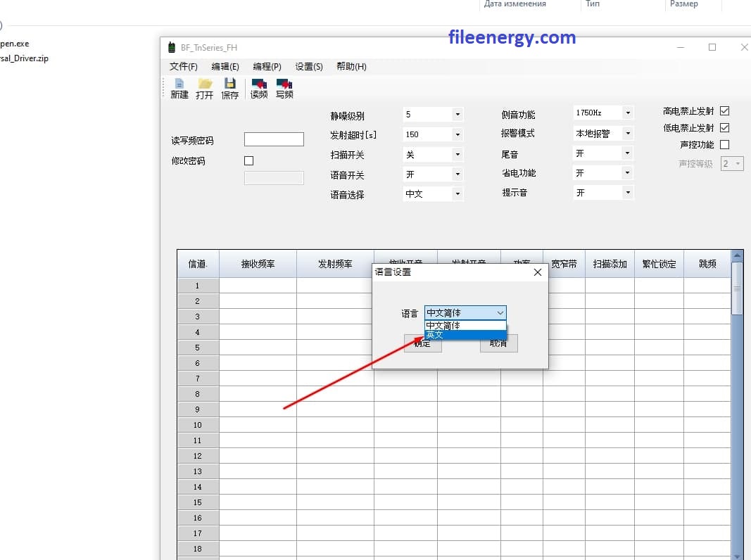Open the 静噪级别 dropdown showing 5
The image size is (751, 560).
click(x=433, y=115)
